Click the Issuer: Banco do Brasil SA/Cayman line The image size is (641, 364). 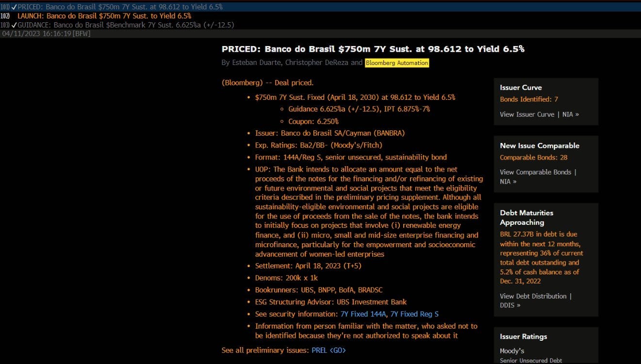329,133
